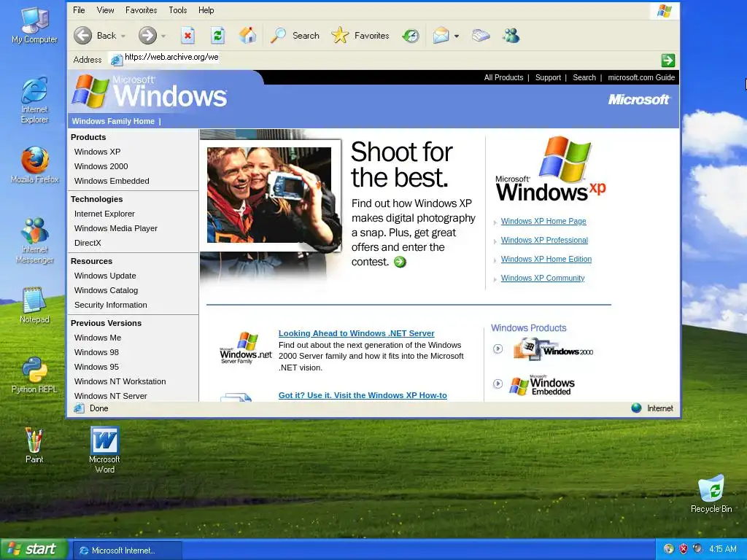Expand the Mail button dropdown arrow
The image size is (747, 560).
tap(457, 36)
